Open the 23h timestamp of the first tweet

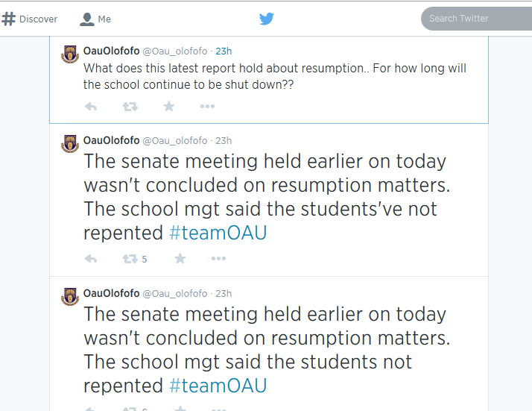224,51
